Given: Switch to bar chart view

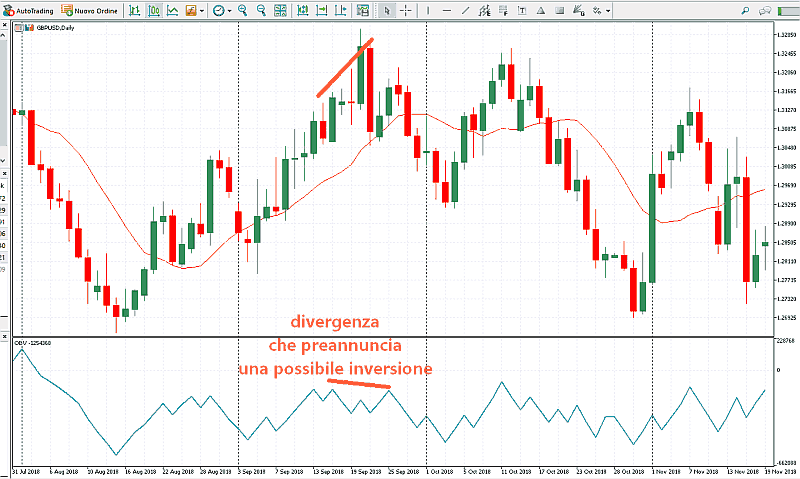Looking at the screenshot, I should tap(134, 10).
